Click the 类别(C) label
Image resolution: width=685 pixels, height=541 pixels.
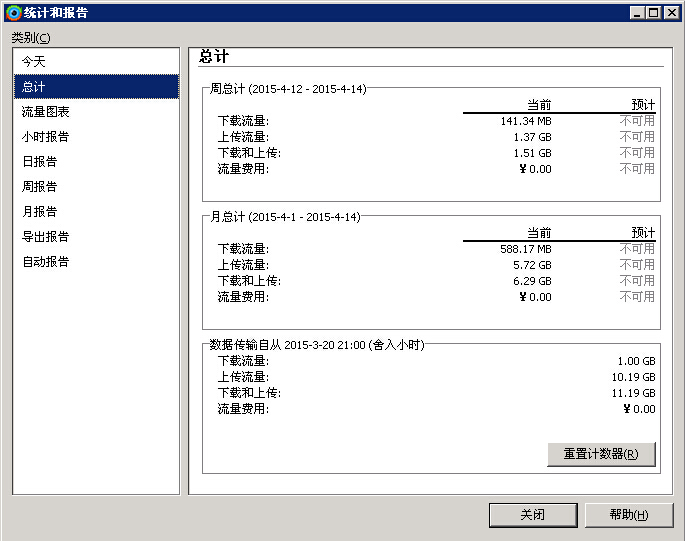(x=31, y=38)
